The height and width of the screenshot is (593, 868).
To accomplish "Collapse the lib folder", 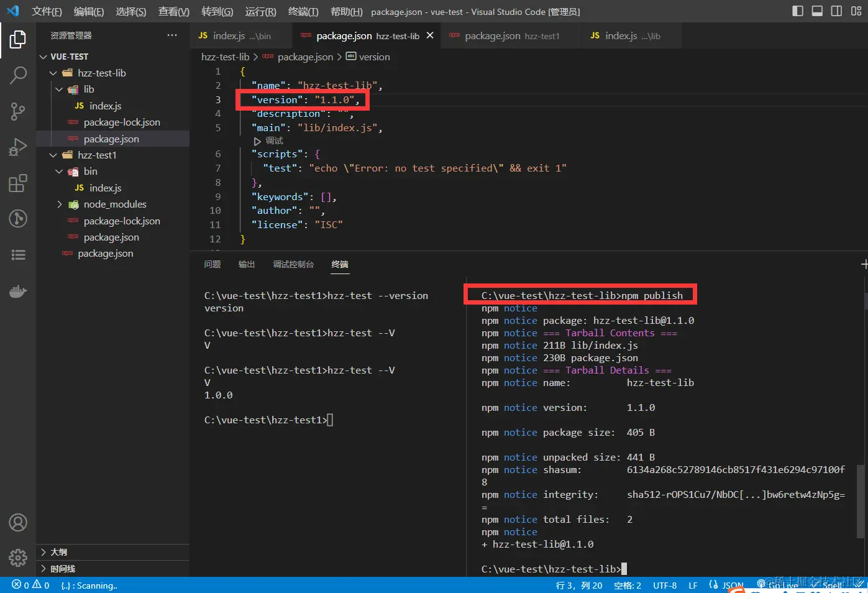I will 59,90.
